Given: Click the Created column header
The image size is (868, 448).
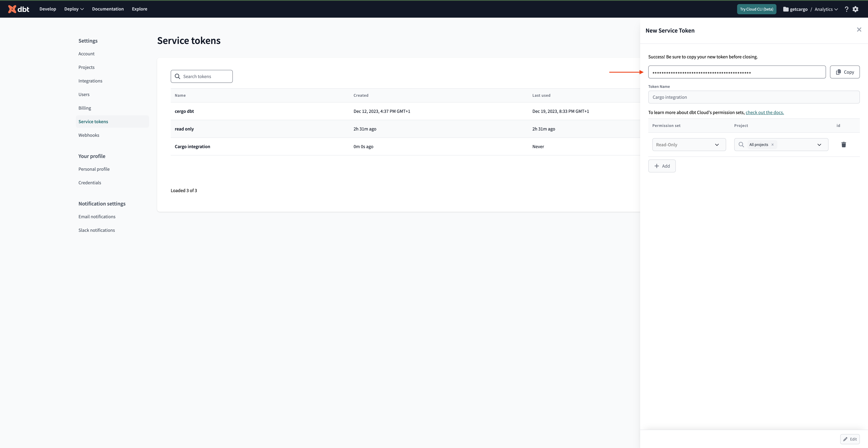Looking at the screenshot, I should coord(361,96).
